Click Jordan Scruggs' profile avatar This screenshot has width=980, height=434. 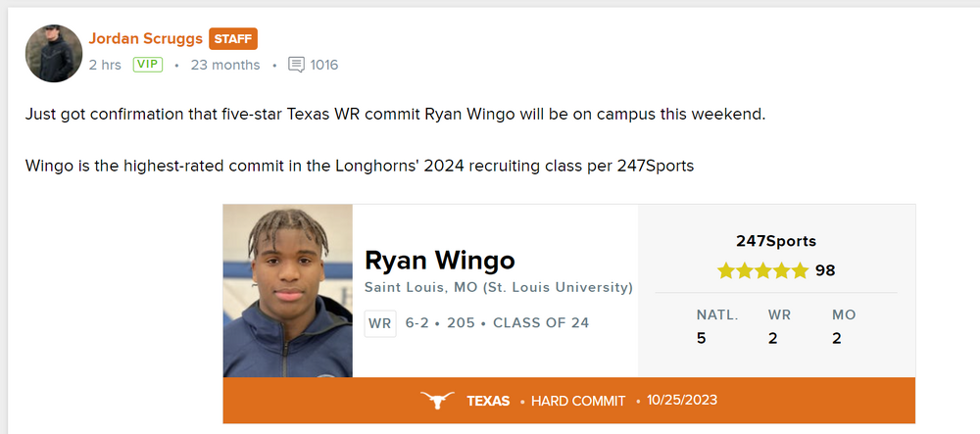[54, 53]
